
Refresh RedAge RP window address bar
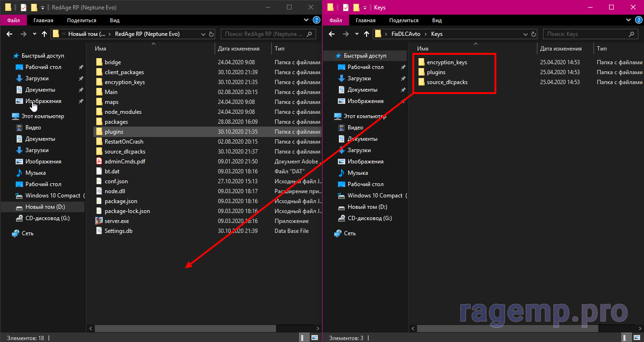point(210,34)
